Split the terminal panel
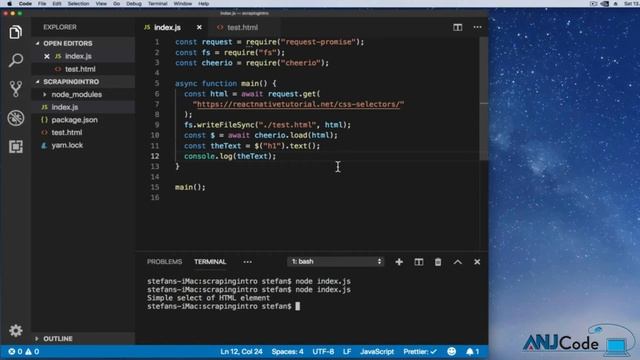This screenshot has width=640, height=360. pyautogui.click(x=418, y=262)
